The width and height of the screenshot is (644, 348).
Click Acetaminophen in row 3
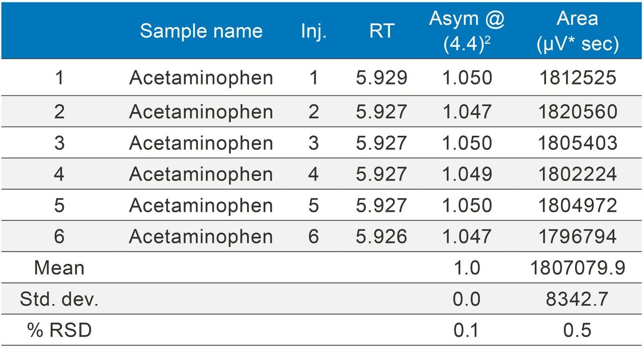click(x=201, y=143)
